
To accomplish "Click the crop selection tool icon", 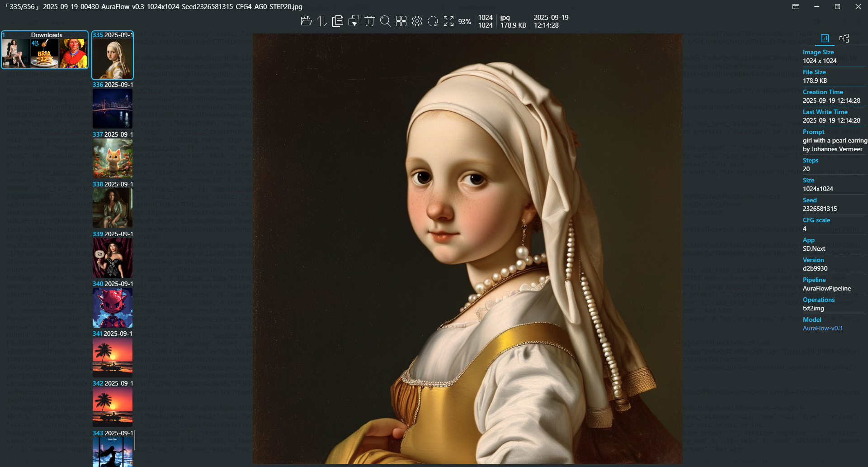I will tap(354, 21).
